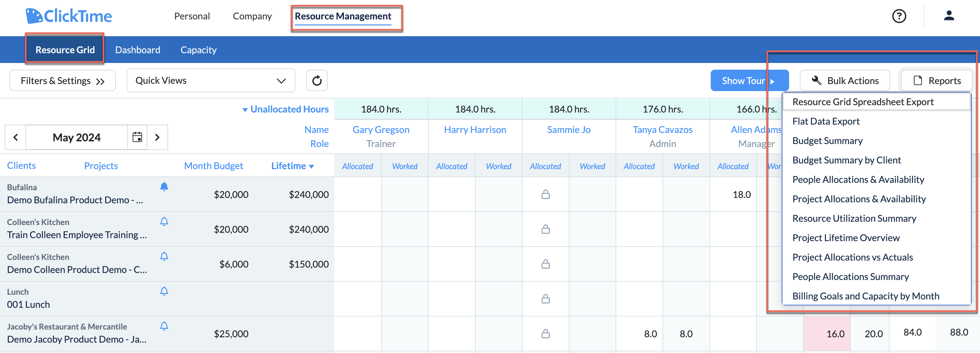Switch to Personal navigation tab
The image size is (980, 353).
click(x=192, y=16)
